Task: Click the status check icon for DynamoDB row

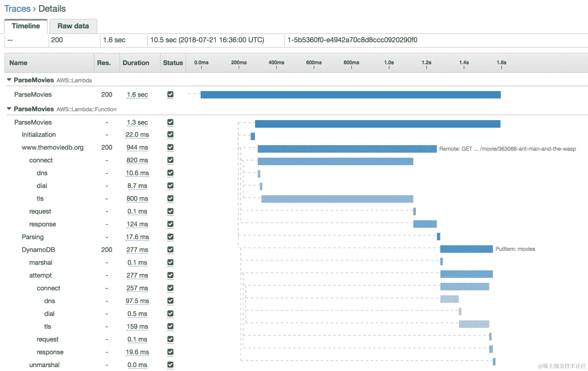Action: [x=170, y=250]
